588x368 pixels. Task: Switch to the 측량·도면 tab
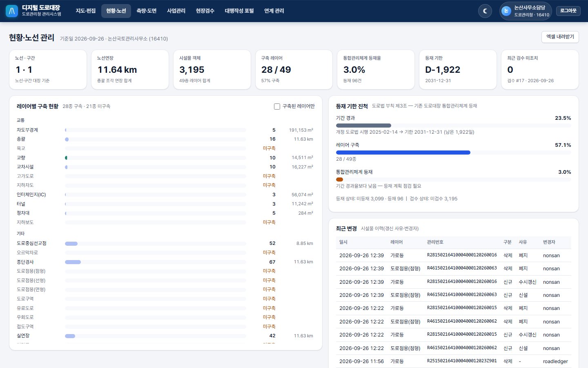click(147, 11)
